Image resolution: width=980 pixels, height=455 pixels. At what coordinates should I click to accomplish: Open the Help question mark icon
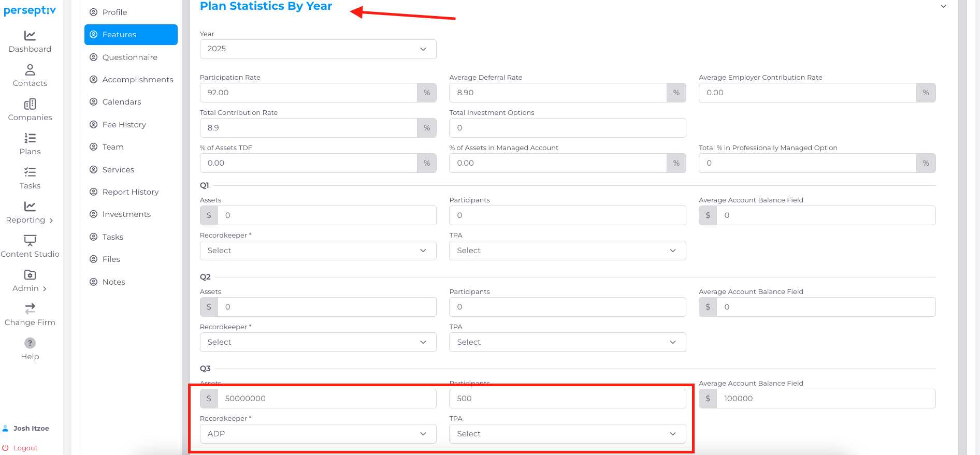point(30,343)
